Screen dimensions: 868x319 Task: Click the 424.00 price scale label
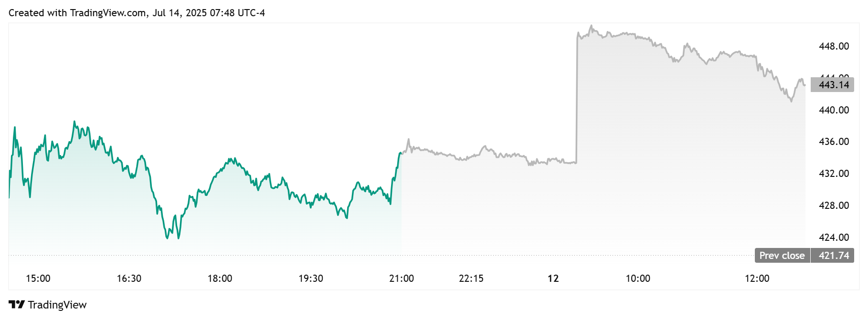pyautogui.click(x=834, y=237)
